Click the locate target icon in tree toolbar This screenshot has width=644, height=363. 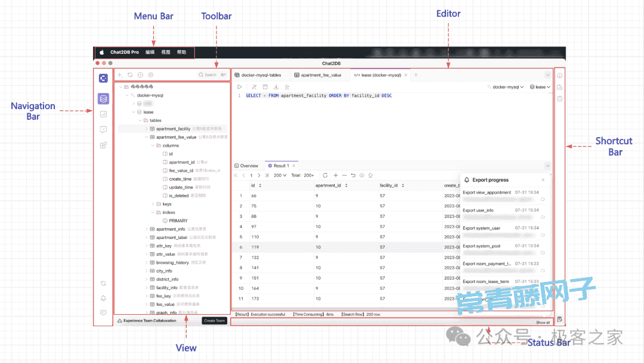[x=141, y=75]
